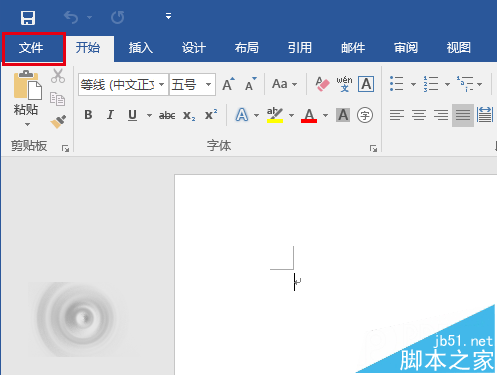Screen dimensions: 497x375
Task: Open the 视图 (View) tab
Action: click(459, 48)
